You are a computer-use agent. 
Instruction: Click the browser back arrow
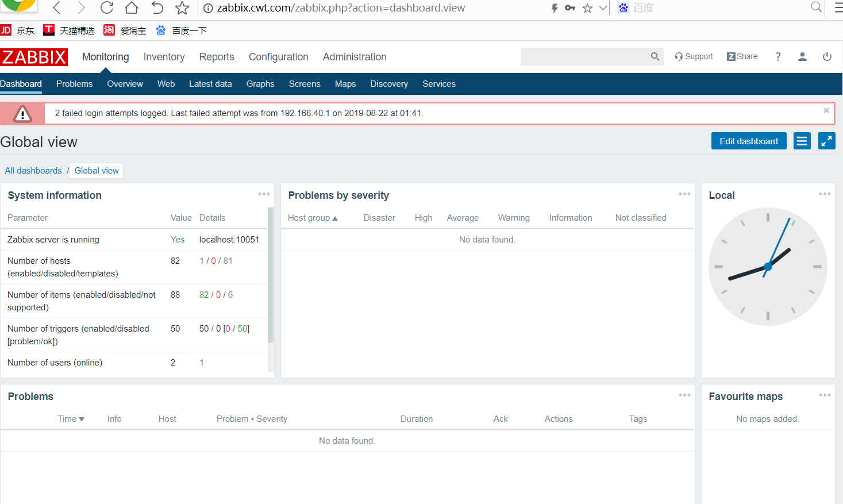click(x=56, y=7)
